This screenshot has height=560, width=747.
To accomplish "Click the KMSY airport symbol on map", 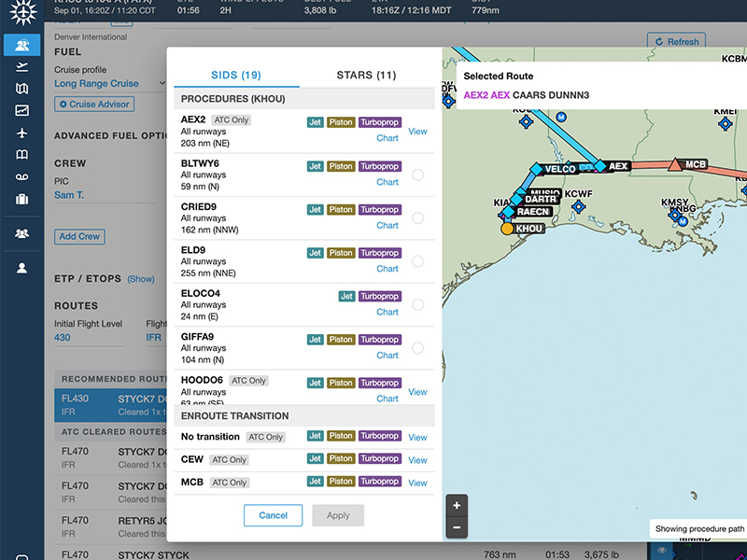I will [674, 215].
